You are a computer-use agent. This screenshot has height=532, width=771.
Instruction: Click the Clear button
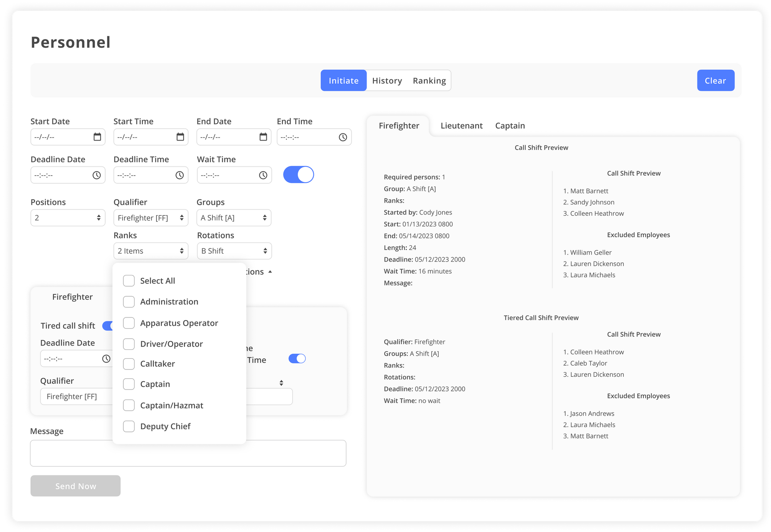tap(715, 81)
